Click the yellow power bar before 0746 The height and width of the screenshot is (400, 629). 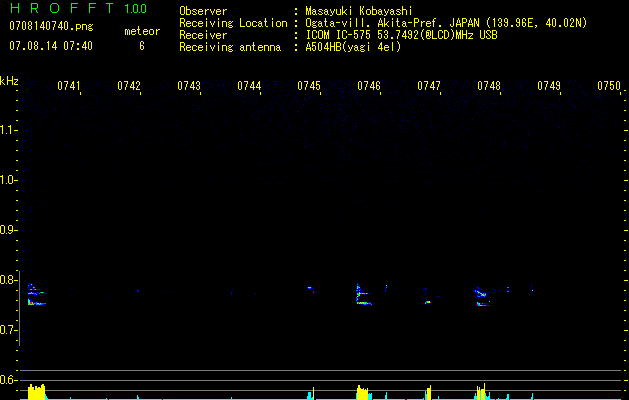362,392
